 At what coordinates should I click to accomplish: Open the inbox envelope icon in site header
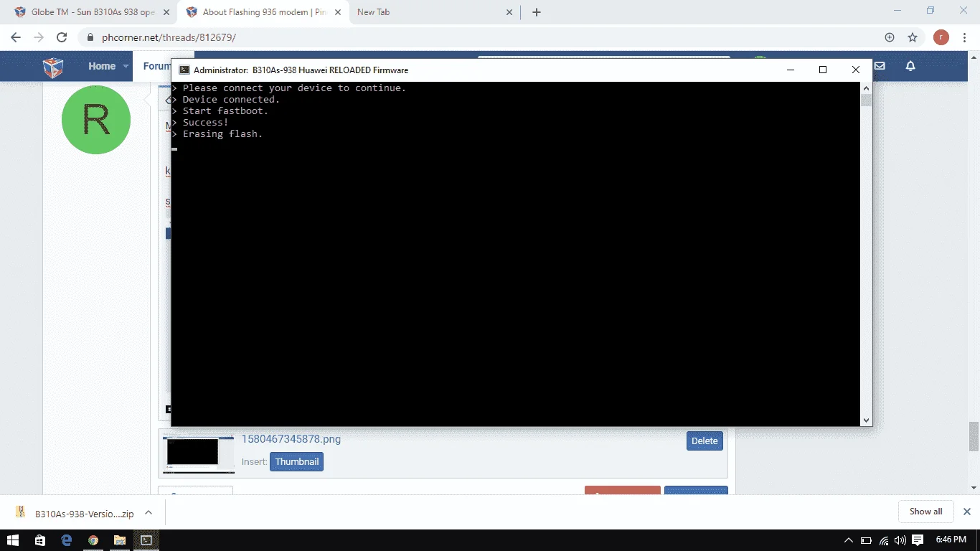[880, 66]
